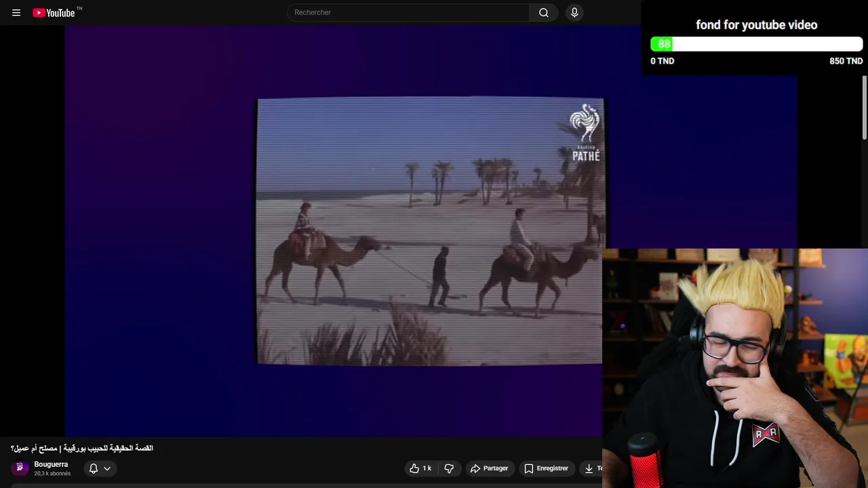Click the 850 TND goal text

tap(846, 61)
